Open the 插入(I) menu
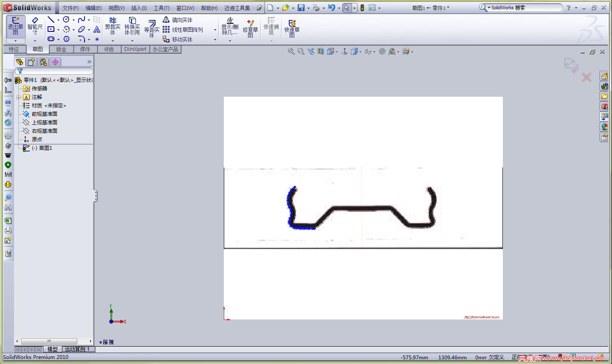The image size is (612, 364). click(x=139, y=8)
